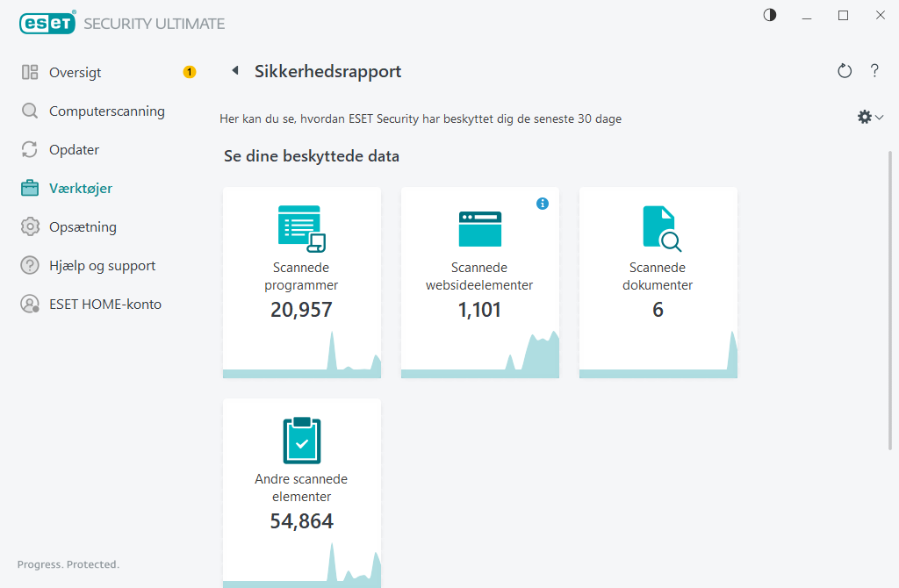This screenshot has height=588, width=899.
Task: Open the Oversigt overview page
Action: pyautogui.click(x=76, y=72)
